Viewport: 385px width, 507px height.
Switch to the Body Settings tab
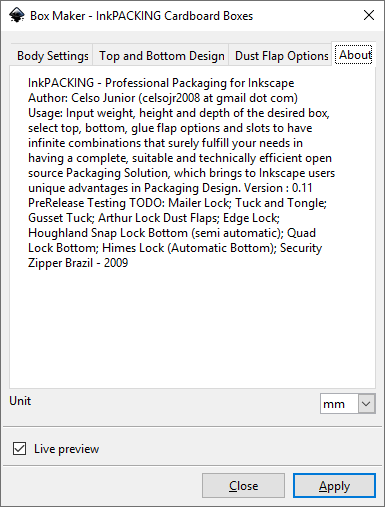click(53, 56)
